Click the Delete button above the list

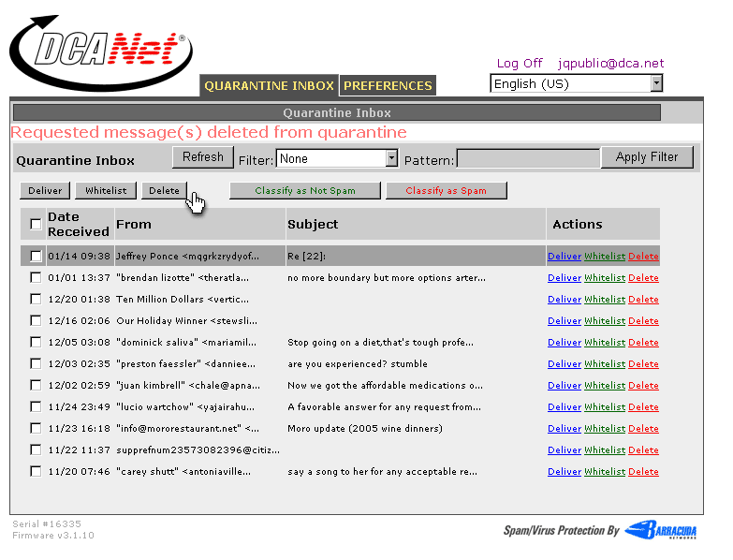[164, 190]
